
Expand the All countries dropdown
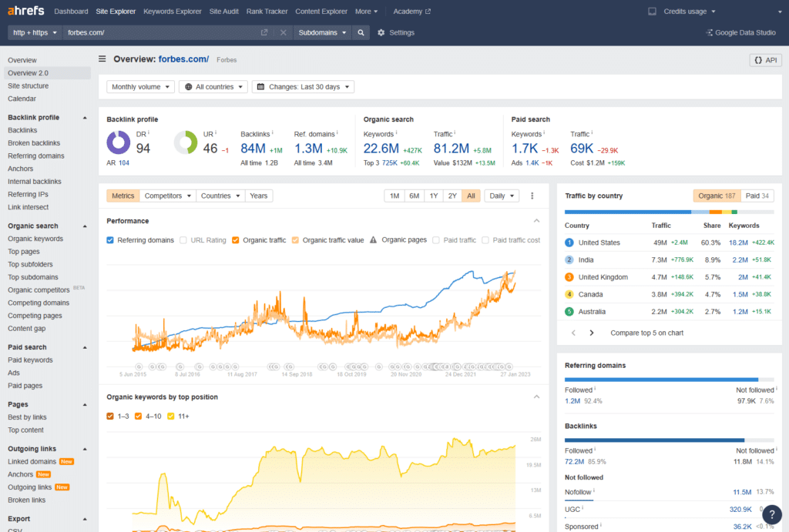pos(213,87)
